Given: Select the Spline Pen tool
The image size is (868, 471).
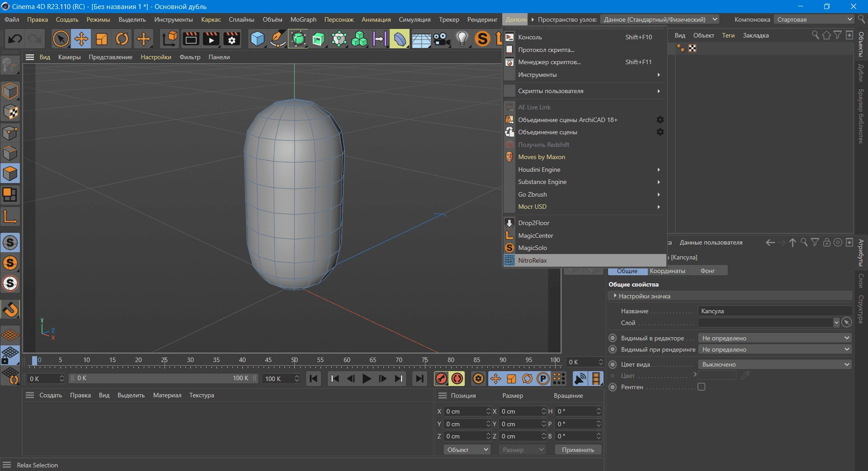Looking at the screenshot, I should (x=278, y=39).
